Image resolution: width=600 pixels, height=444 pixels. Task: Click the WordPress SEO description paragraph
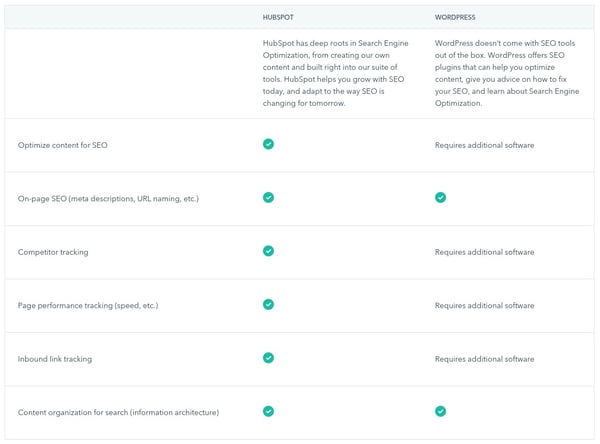pyautogui.click(x=507, y=73)
